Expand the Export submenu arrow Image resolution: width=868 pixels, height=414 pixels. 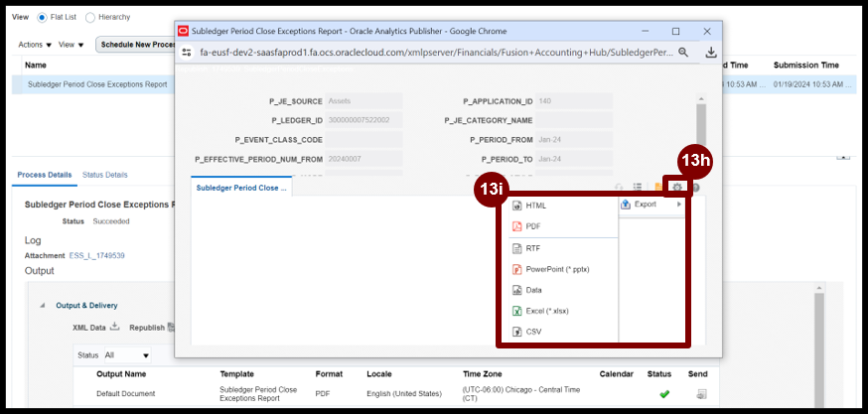pyautogui.click(x=679, y=205)
